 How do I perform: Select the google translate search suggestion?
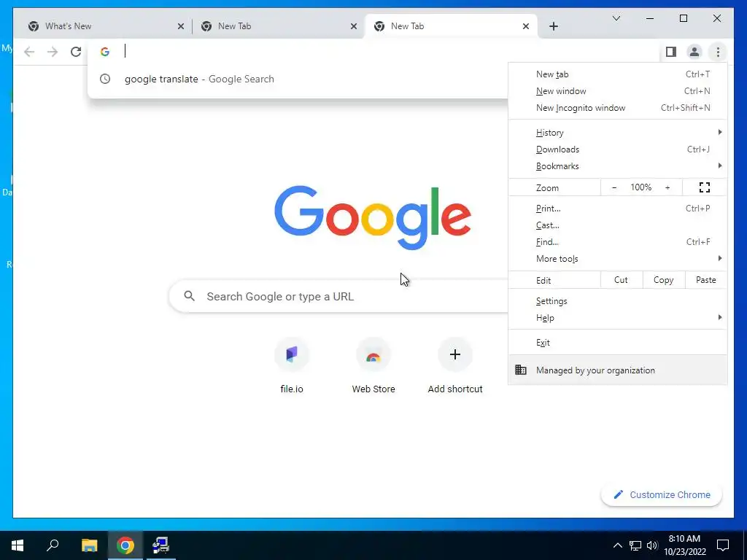[298, 79]
